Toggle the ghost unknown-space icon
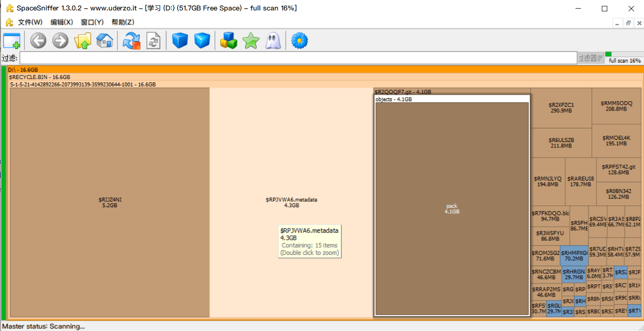The height and width of the screenshot is (331, 644). 273,41
